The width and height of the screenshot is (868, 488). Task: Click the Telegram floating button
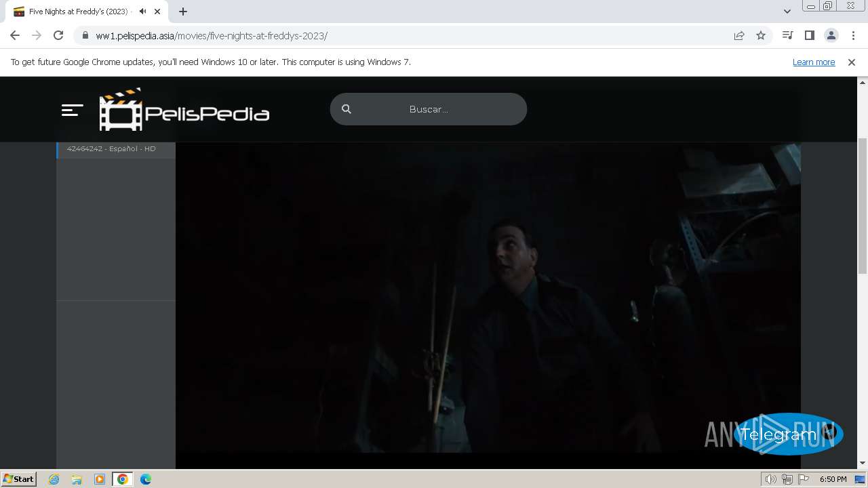point(788,434)
